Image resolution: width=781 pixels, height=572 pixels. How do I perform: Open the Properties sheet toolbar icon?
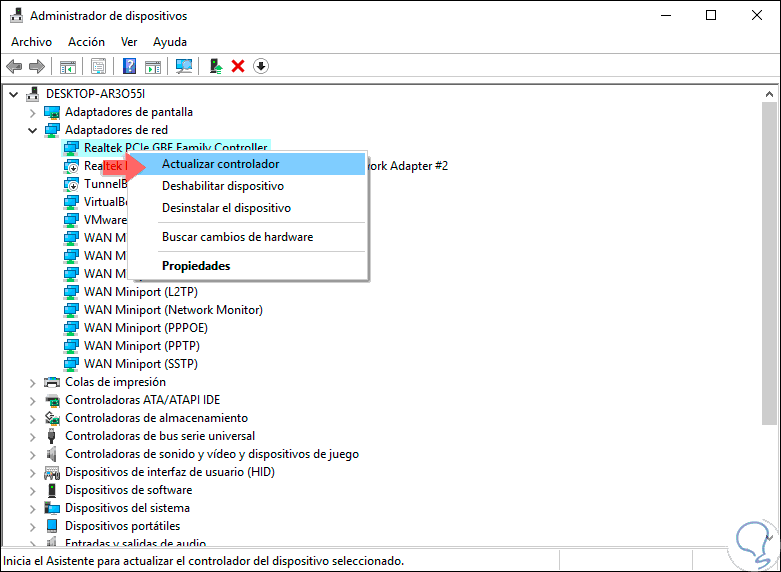98,66
